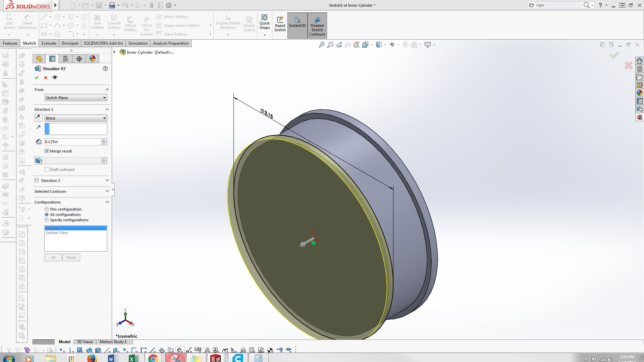The width and height of the screenshot is (644, 362).
Task: Accept Shoulder #2 with green checkmark
Action: [37, 78]
